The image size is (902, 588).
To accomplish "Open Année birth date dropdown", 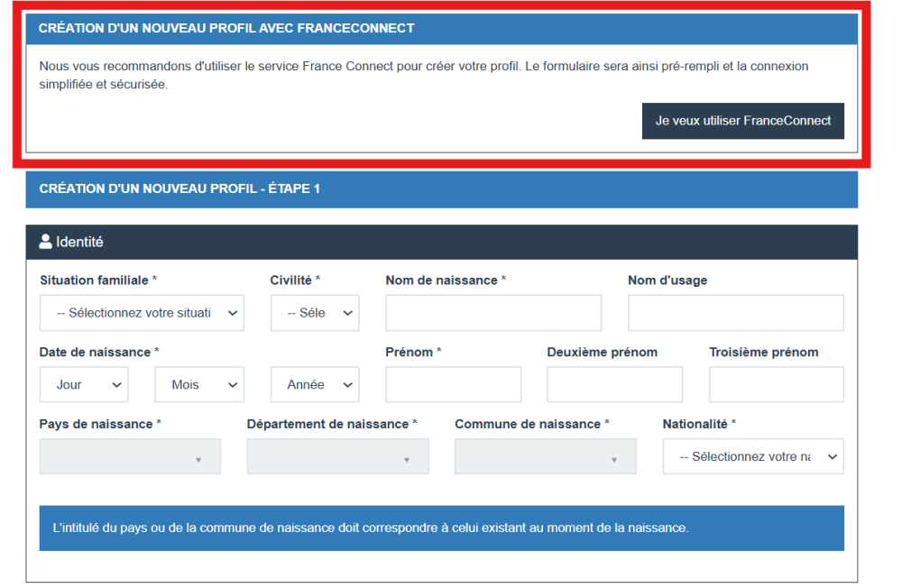I will point(315,384).
